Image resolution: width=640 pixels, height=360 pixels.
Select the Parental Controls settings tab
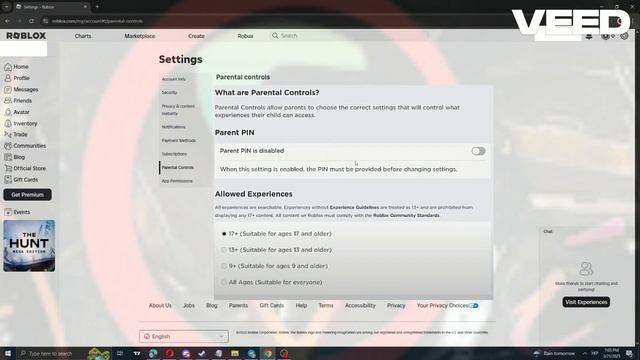[x=178, y=167]
